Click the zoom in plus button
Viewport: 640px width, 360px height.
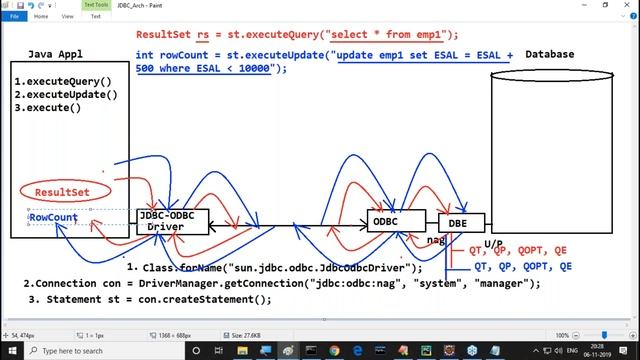tap(633, 336)
